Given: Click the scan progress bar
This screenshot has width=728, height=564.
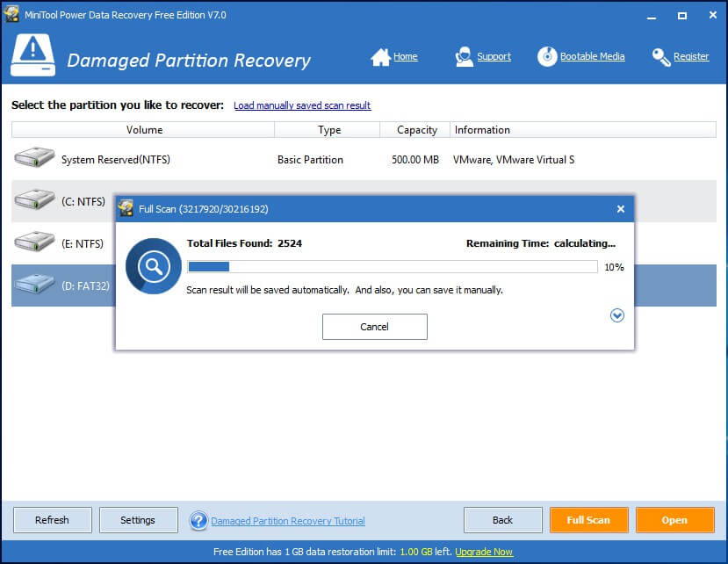Looking at the screenshot, I should (393, 267).
